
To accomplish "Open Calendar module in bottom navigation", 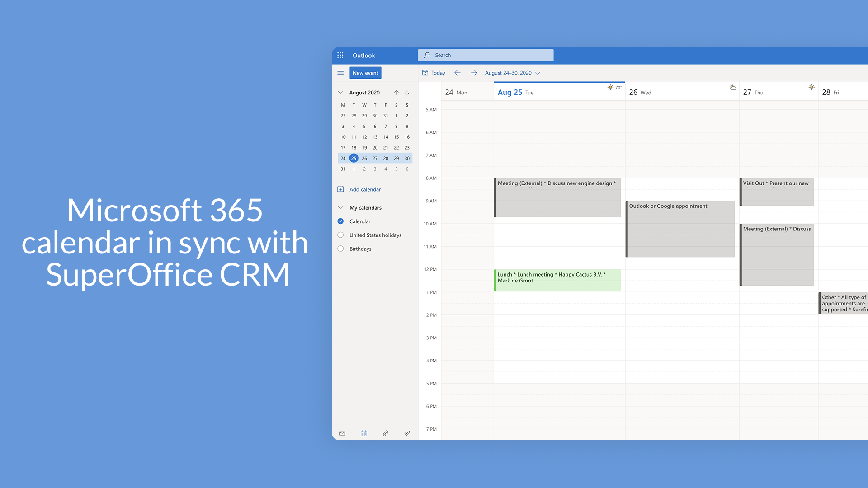I will coord(364,433).
